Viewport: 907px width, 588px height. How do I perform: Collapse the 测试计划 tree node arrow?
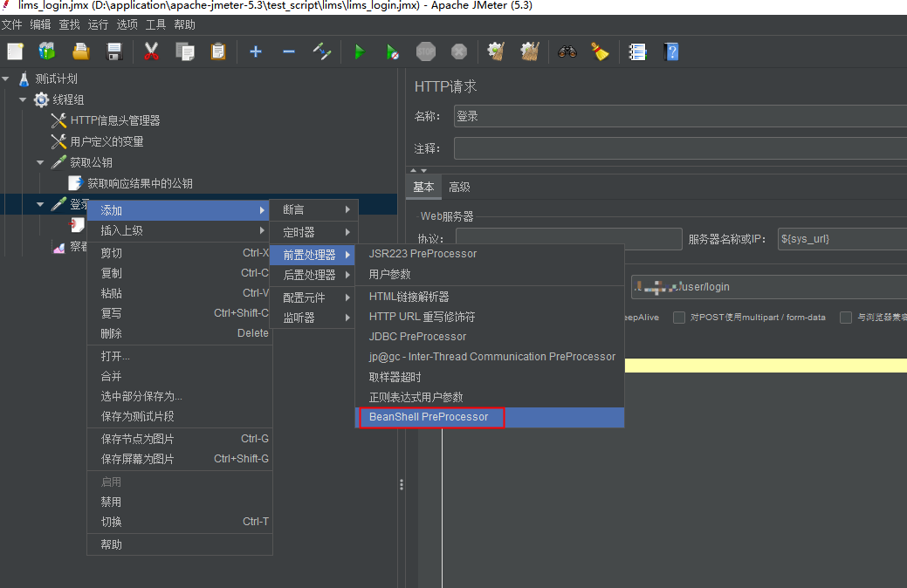(6, 79)
